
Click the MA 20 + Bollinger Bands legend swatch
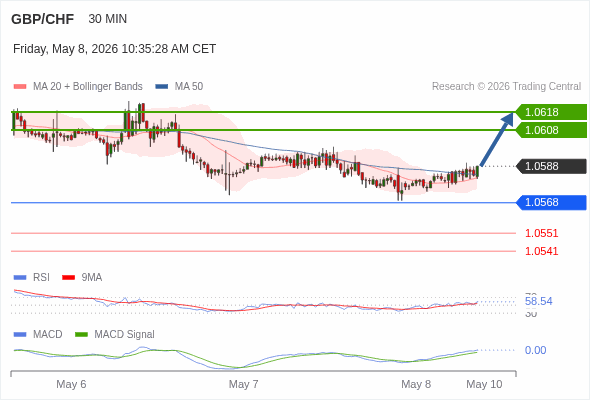[20, 87]
